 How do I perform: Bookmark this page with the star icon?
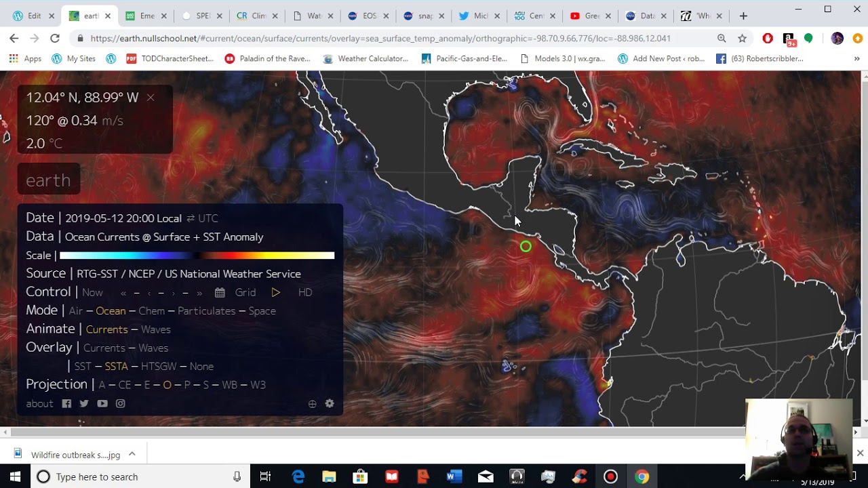pyautogui.click(x=743, y=39)
